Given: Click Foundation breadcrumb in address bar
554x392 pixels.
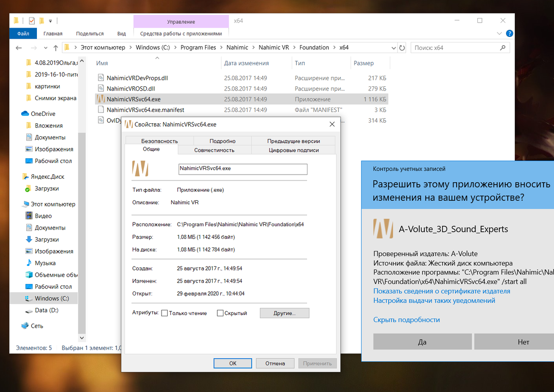Looking at the screenshot, I should tap(314, 48).
